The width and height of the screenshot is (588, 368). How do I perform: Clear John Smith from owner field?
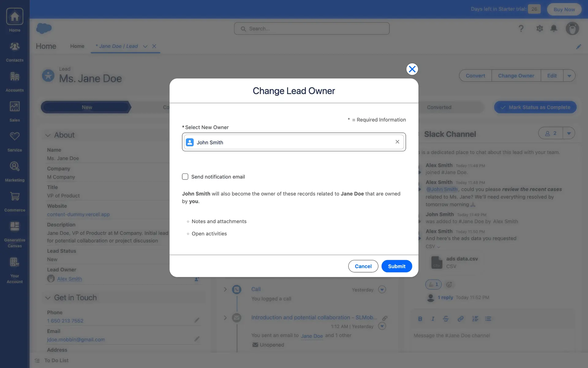[x=397, y=142]
